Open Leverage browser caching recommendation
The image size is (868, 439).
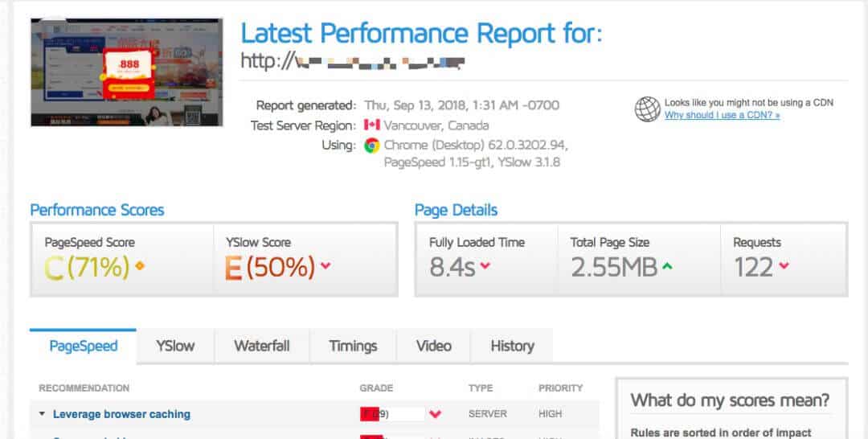point(122,414)
